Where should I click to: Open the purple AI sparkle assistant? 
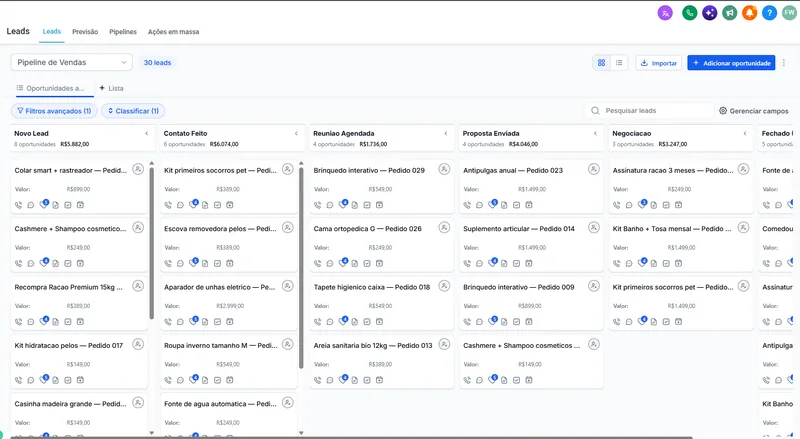(709, 13)
